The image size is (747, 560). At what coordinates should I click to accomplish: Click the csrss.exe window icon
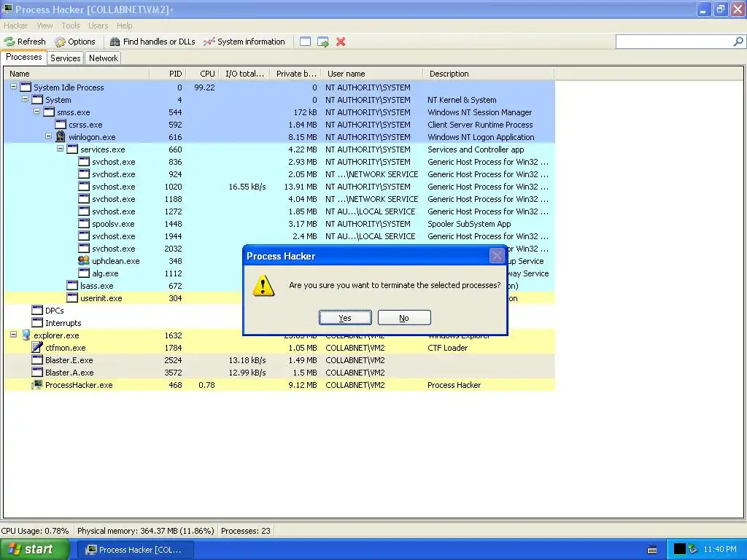tap(61, 124)
